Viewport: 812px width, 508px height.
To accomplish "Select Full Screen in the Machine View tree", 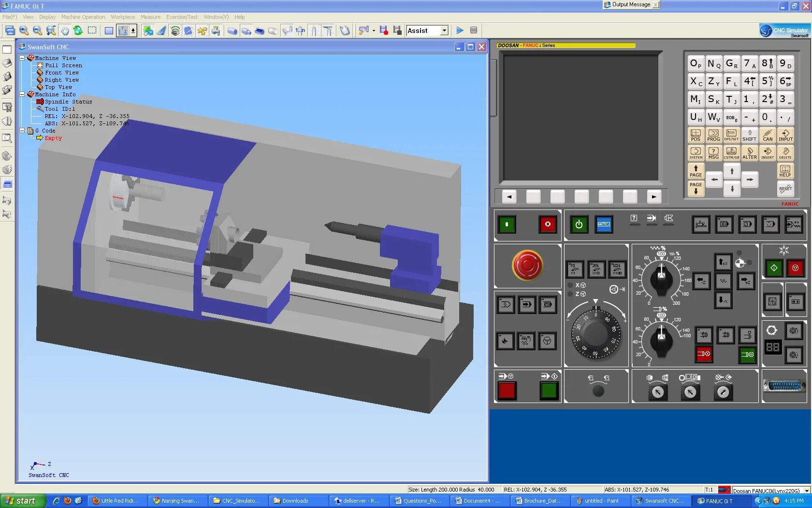I will [63, 65].
